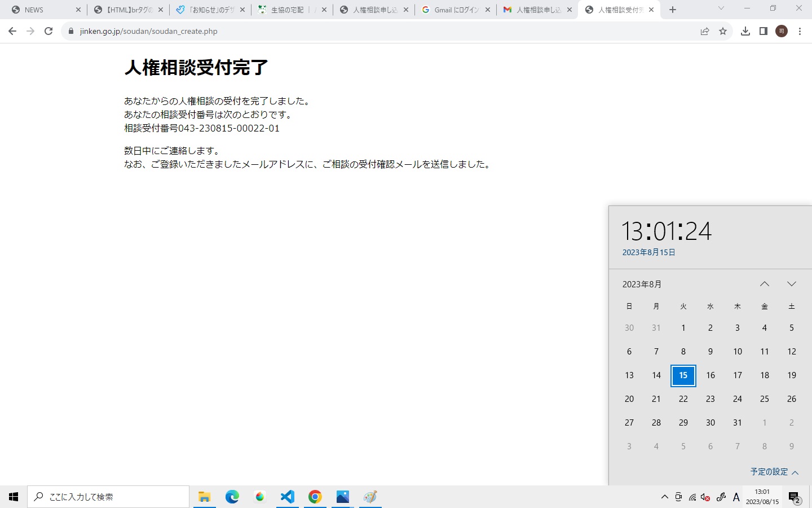Screen dimensions: 812x508
Task: Unmute the speaker in the system tray
Action: (x=705, y=497)
